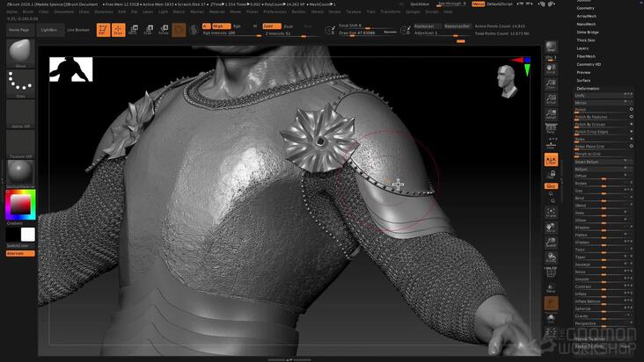Click the ReplayLast button

click(427, 26)
